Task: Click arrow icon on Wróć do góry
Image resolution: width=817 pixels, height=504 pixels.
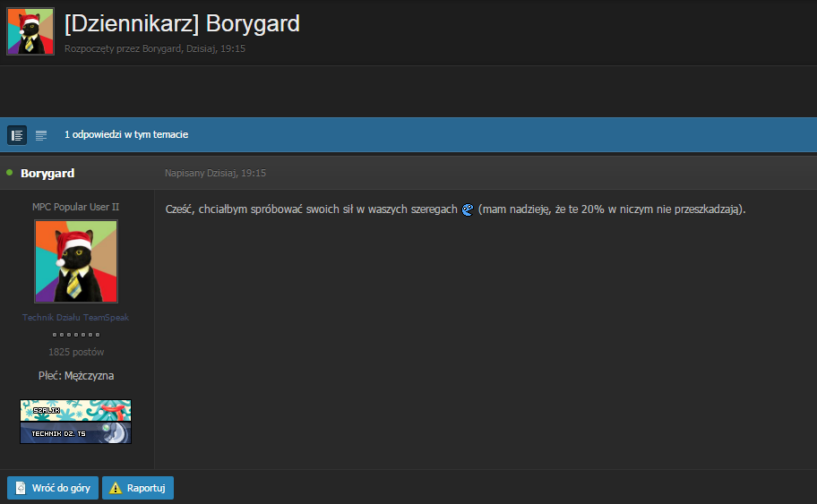Action: coord(21,488)
